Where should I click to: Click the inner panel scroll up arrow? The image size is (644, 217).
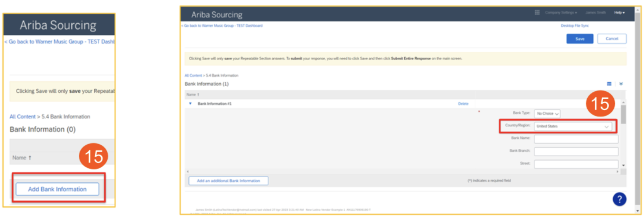tap(624, 102)
